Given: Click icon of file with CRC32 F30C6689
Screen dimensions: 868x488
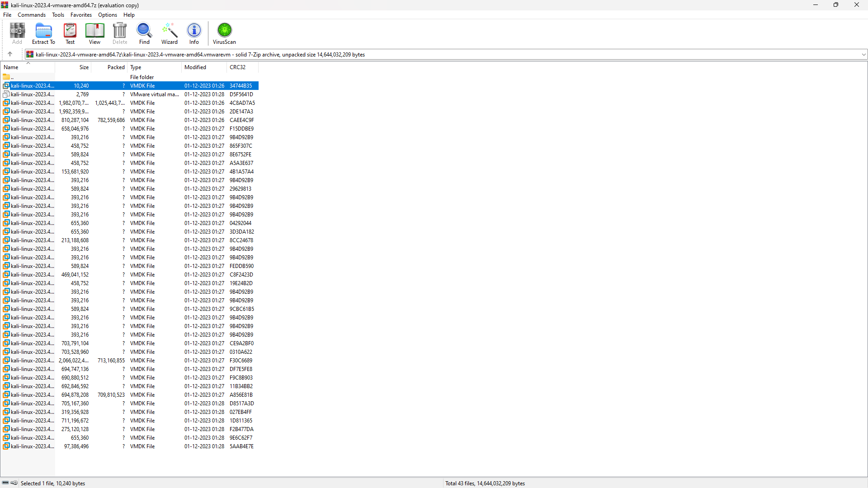Looking at the screenshot, I should [x=6, y=361].
